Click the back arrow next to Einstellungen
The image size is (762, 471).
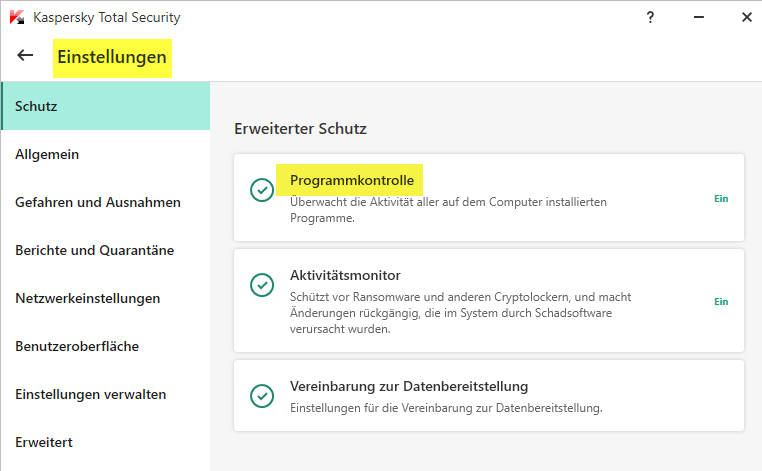[x=26, y=56]
